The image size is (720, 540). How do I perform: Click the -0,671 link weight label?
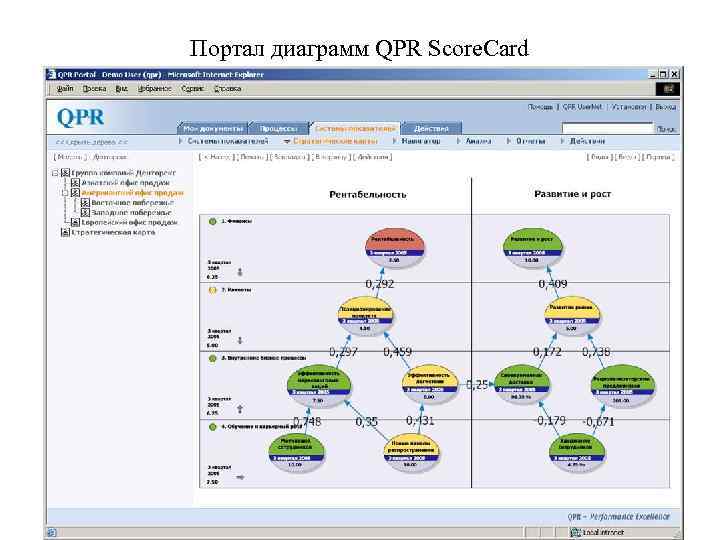(598, 421)
